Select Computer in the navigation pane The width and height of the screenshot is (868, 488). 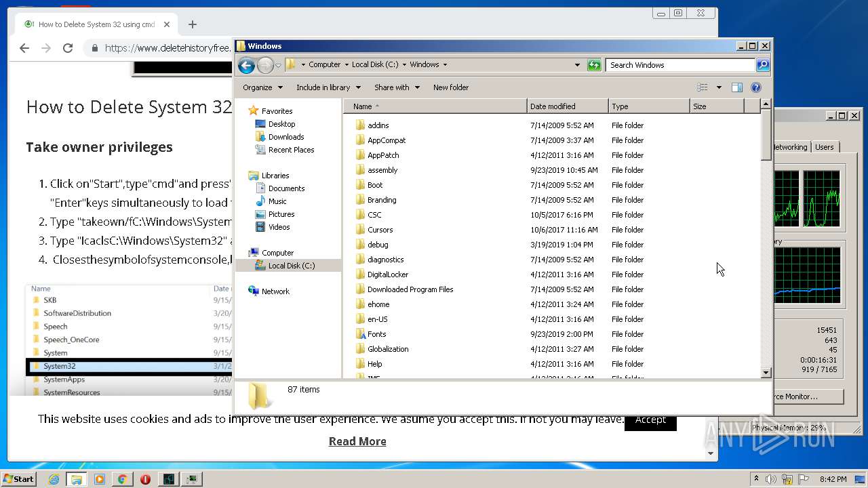click(x=277, y=253)
